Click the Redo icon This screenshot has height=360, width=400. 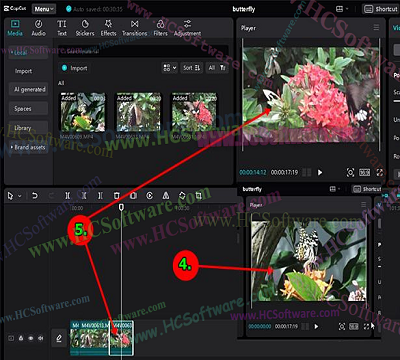(51, 196)
